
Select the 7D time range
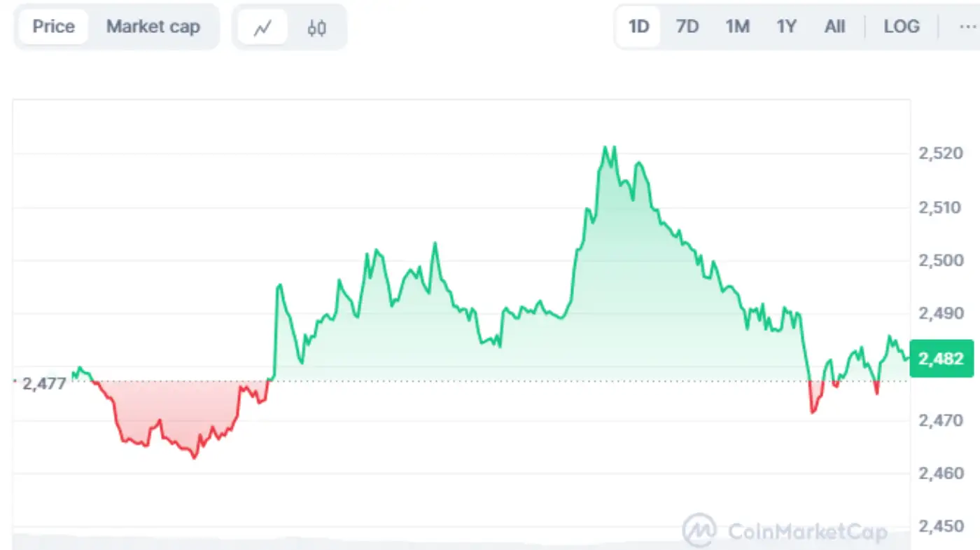[687, 27]
